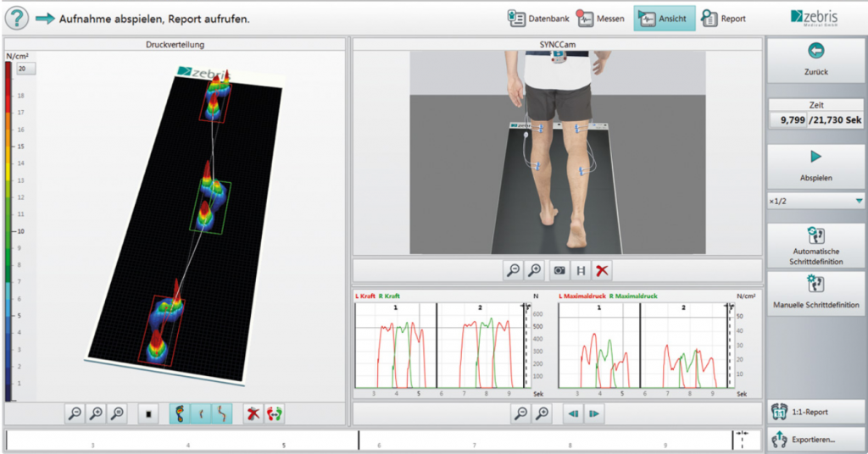Viewport: 868px width, 454px height.
Task: Toggle the full gait line path display
Action: point(222,413)
